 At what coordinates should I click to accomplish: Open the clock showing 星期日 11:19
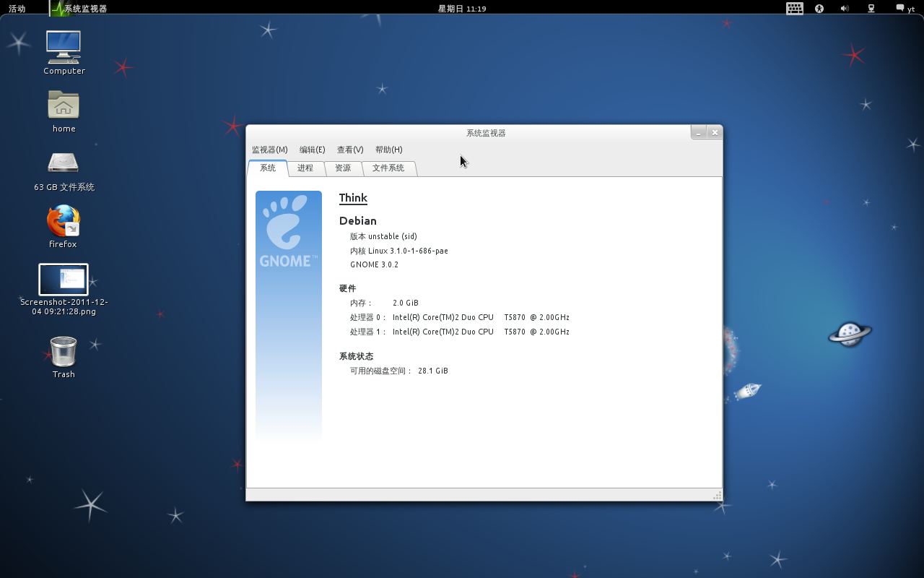click(462, 9)
